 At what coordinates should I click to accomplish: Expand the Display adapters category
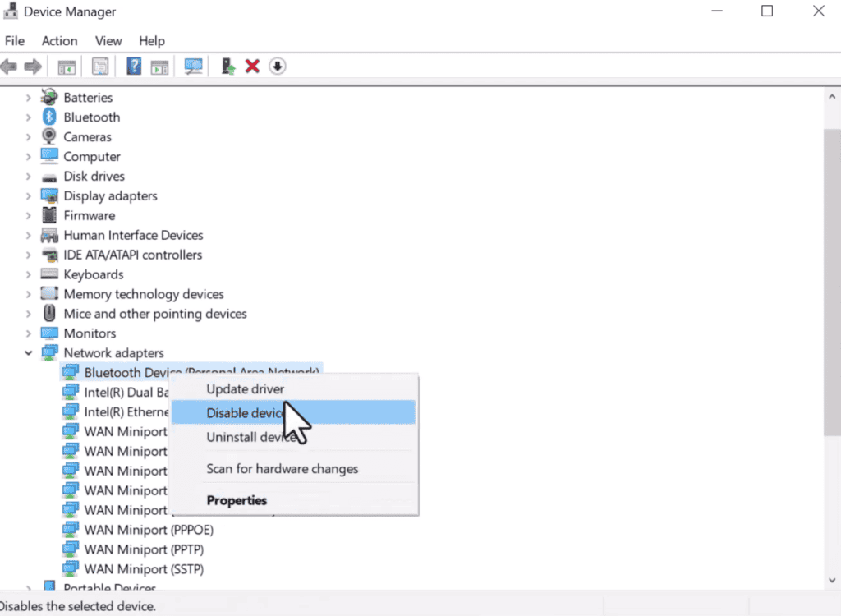click(29, 195)
